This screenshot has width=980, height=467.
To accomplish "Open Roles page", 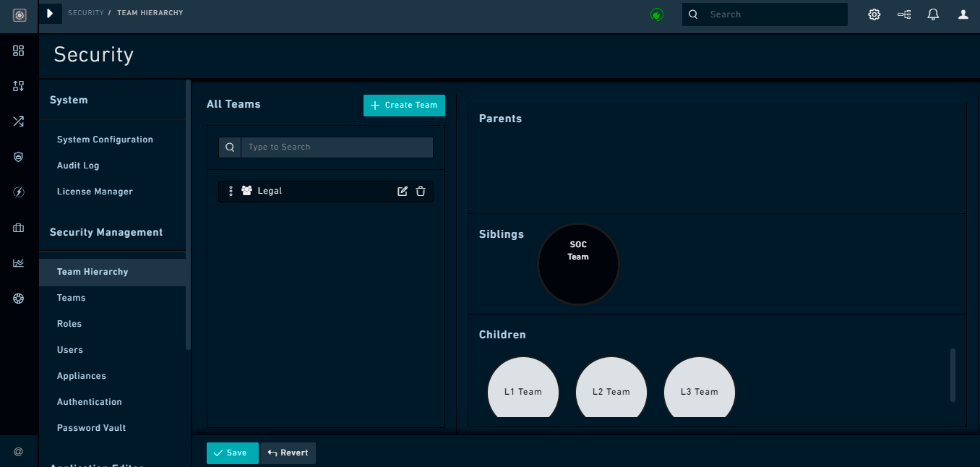I will click(x=69, y=324).
